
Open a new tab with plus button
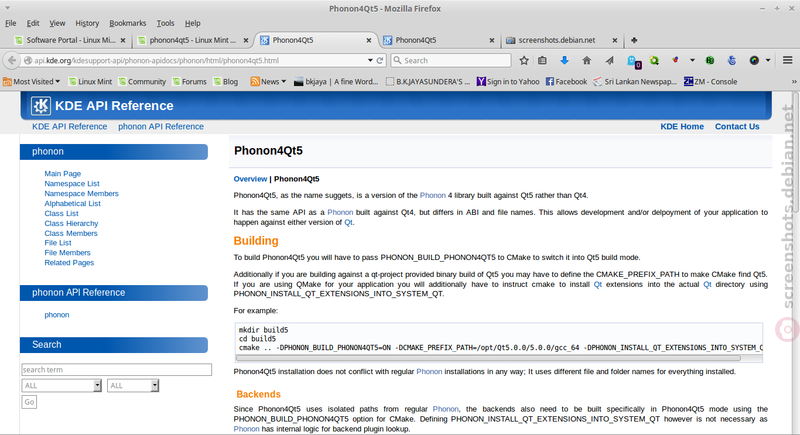click(x=634, y=40)
